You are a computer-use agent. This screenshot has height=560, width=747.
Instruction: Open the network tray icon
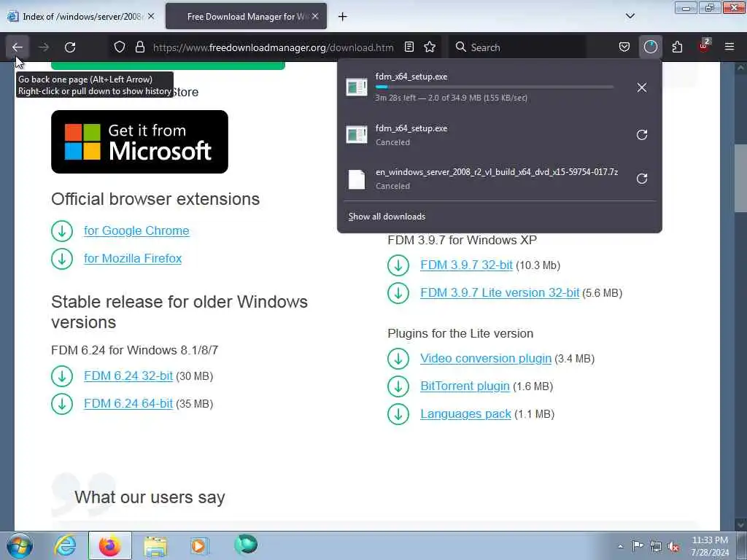(656, 547)
